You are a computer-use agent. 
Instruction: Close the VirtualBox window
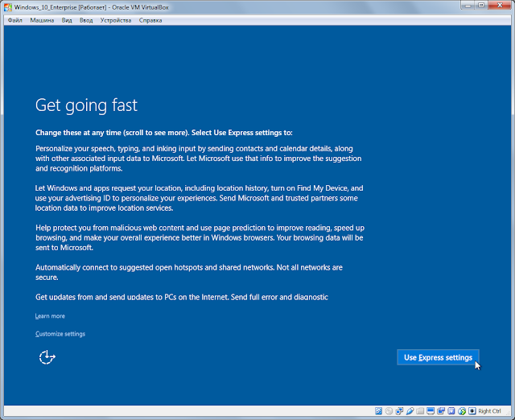coord(500,6)
